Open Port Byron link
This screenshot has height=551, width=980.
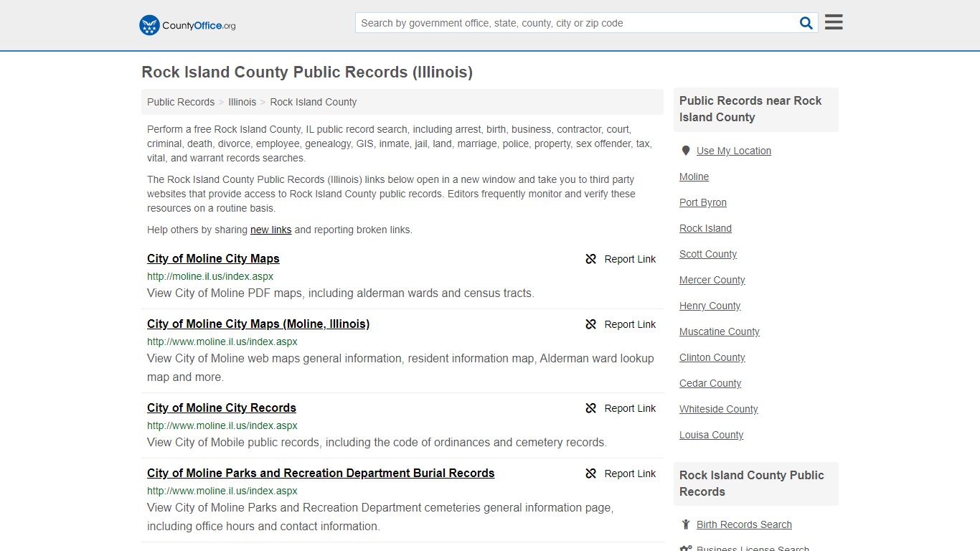coord(703,202)
